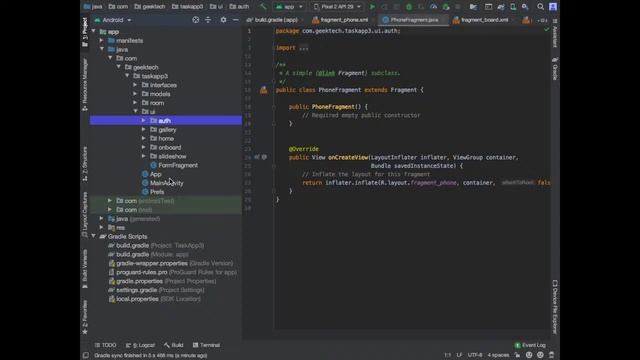This screenshot has height=360, width=640.
Task: Expand the auth package arrow
Action: (x=143, y=120)
